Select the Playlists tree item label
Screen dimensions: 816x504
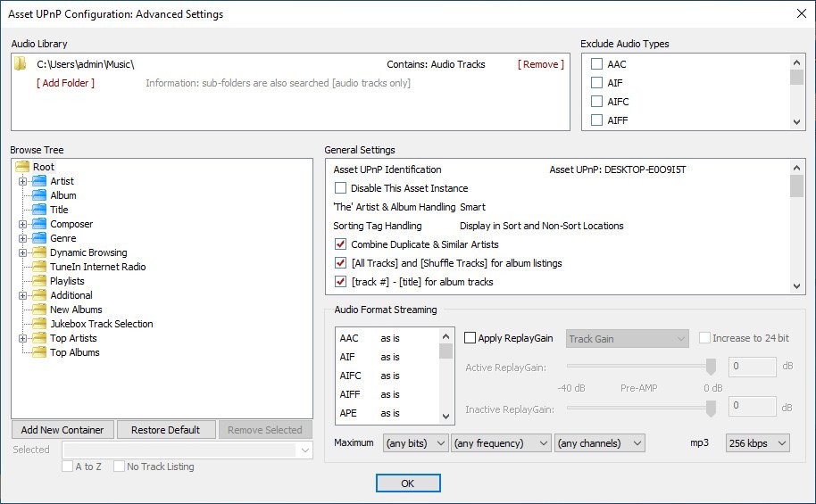click(67, 281)
